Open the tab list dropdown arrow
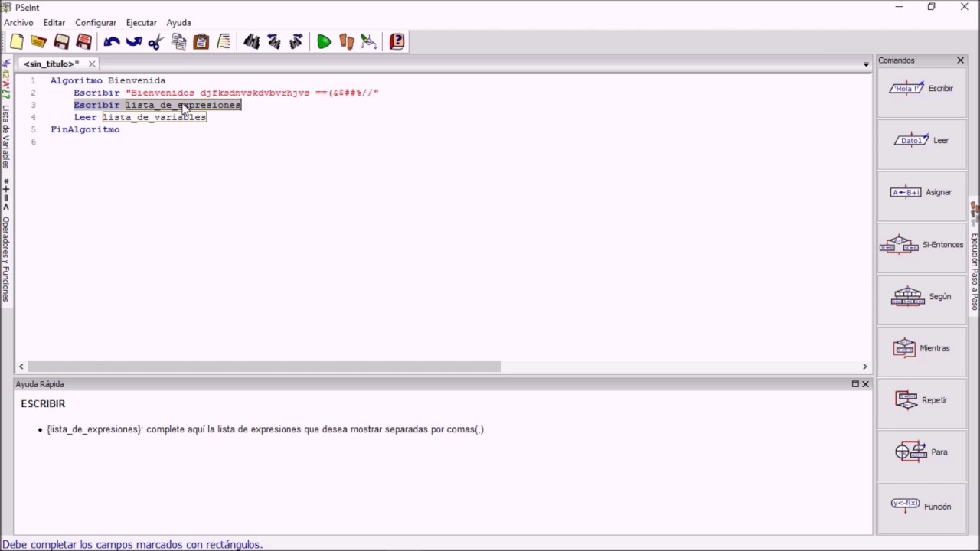This screenshot has width=980, height=551. click(x=866, y=64)
